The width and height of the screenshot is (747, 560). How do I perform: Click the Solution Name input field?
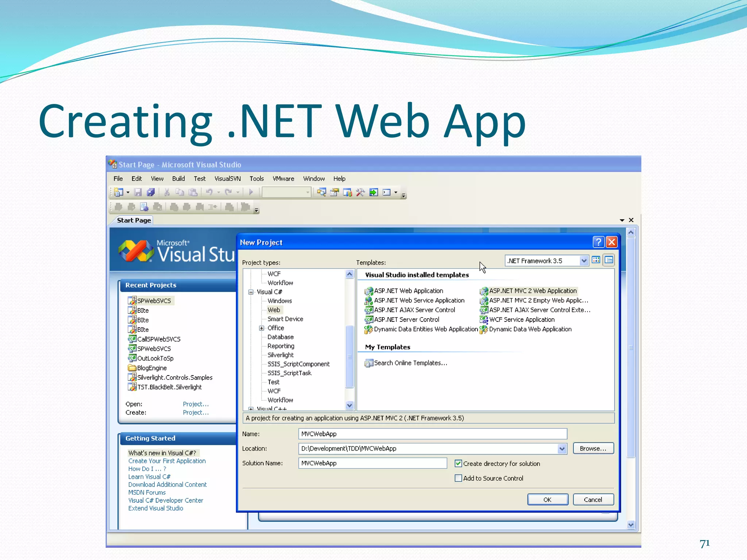372,463
